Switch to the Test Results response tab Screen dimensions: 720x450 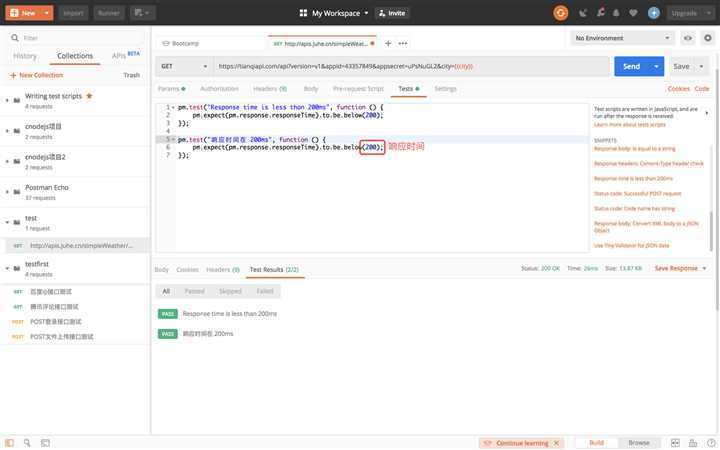pyautogui.click(x=274, y=270)
